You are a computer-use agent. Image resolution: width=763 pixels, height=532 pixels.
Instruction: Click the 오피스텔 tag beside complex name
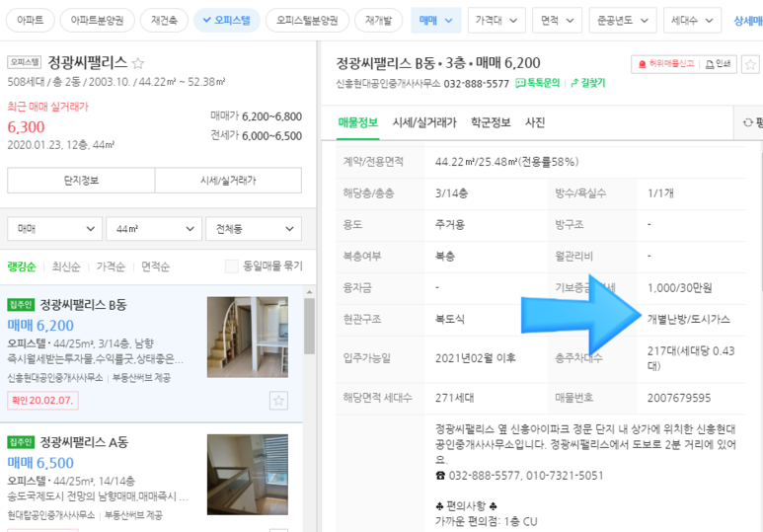(25, 62)
